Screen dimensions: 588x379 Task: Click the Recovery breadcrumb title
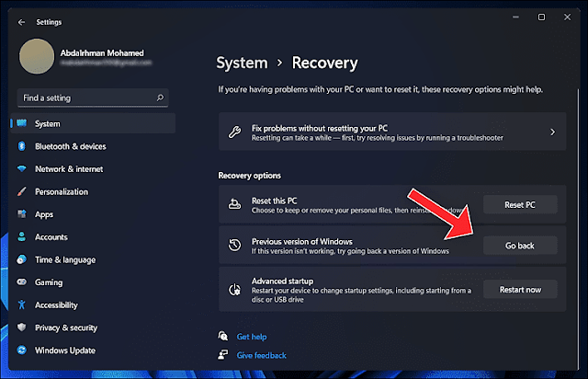(x=324, y=63)
